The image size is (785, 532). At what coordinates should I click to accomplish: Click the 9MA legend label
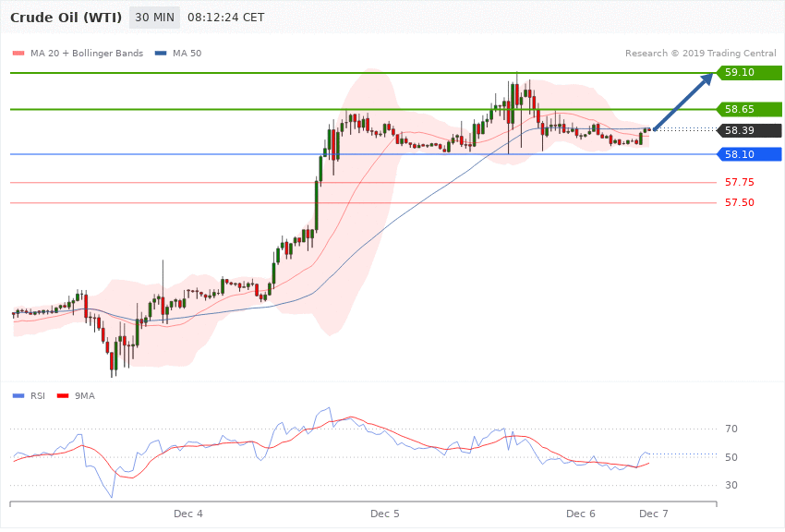(85, 396)
